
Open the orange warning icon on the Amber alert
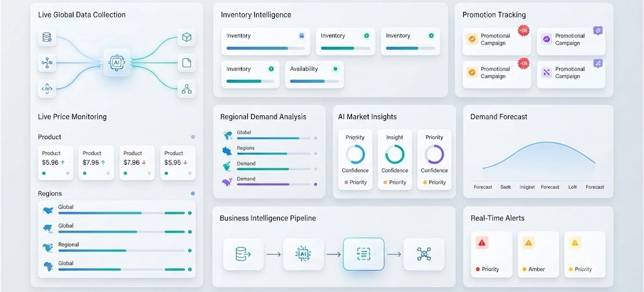pos(528,242)
